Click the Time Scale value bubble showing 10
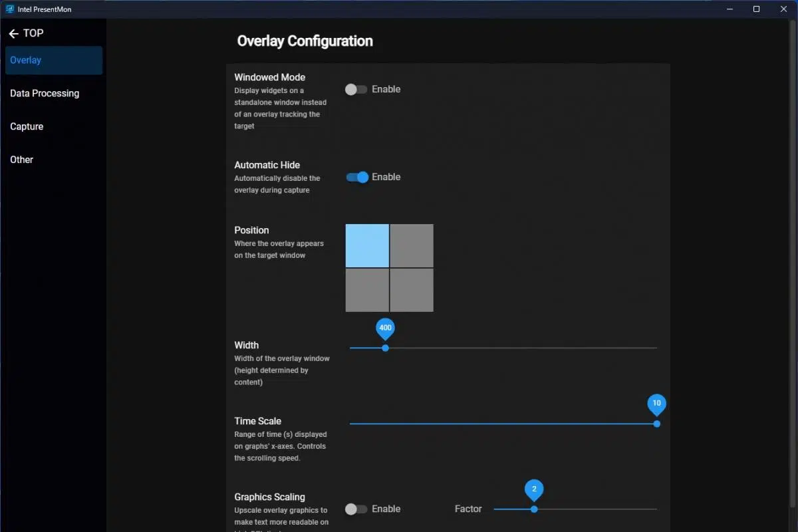The height and width of the screenshot is (532, 798). coord(656,404)
